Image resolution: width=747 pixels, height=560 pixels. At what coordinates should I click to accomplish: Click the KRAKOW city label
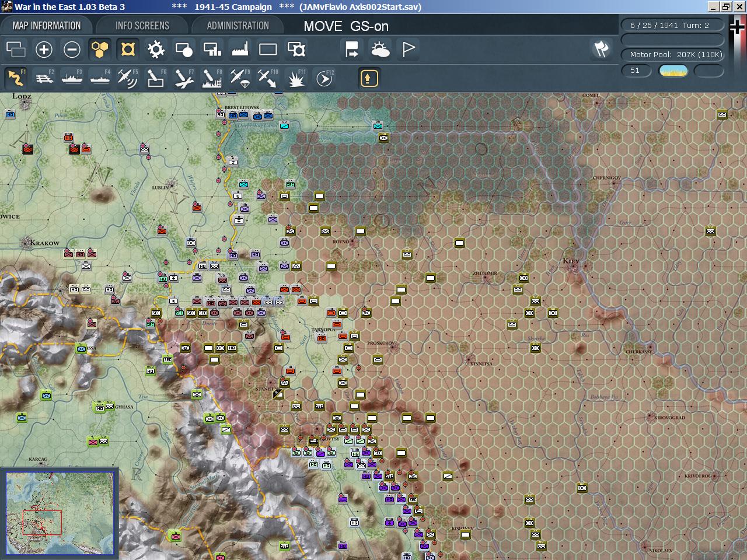44,243
